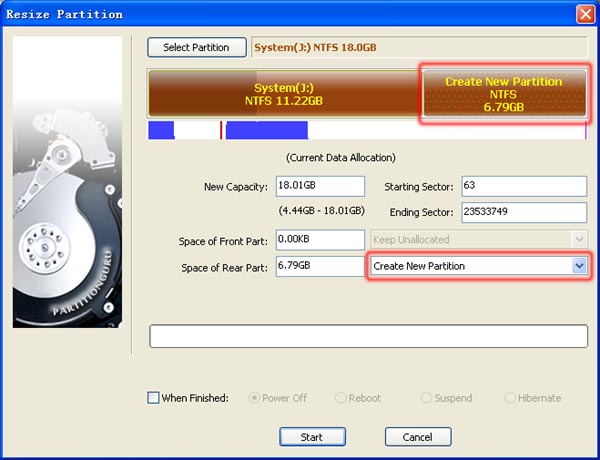Image resolution: width=600 pixels, height=460 pixels.
Task: Open the disabled Keep Unallocated dropdown
Action: pyautogui.click(x=478, y=240)
